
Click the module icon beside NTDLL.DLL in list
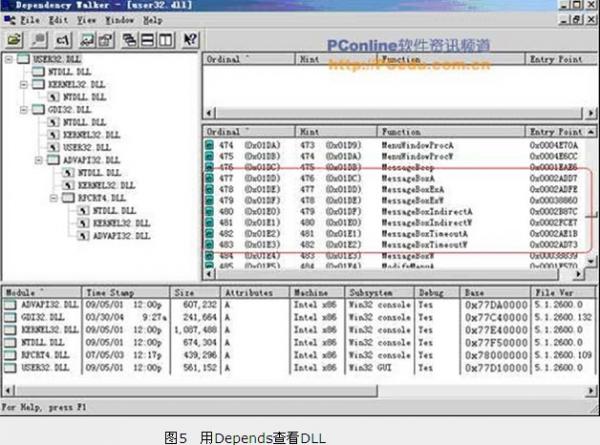[x=10, y=342]
